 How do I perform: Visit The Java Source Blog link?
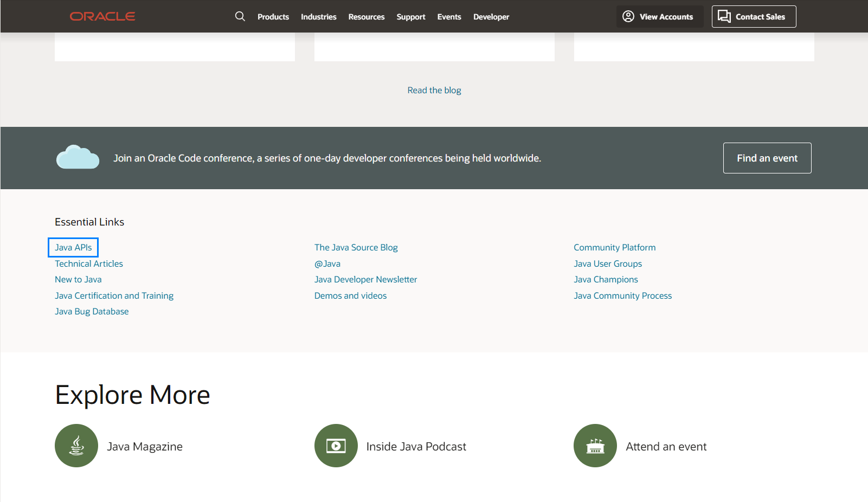click(x=356, y=247)
